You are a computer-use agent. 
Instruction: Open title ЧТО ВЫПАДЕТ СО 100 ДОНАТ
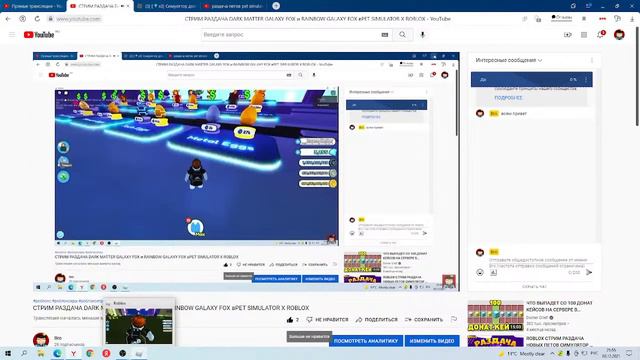point(558,307)
